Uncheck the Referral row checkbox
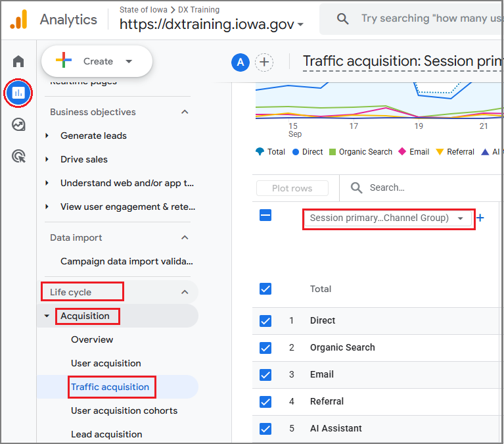 [x=265, y=402]
